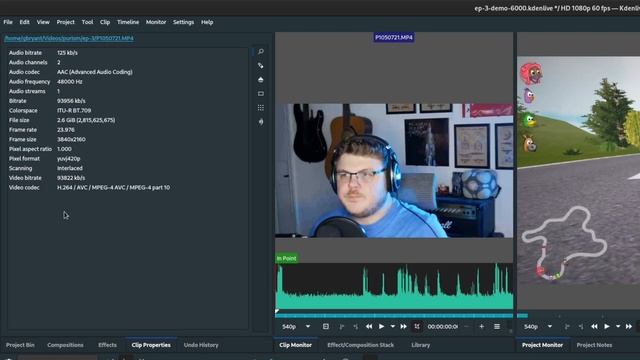Open the View menu
640x360 pixels.
(43, 22)
